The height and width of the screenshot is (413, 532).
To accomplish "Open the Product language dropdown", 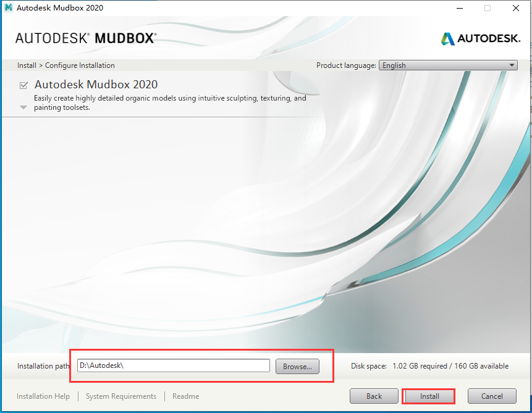I will coord(447,65).
